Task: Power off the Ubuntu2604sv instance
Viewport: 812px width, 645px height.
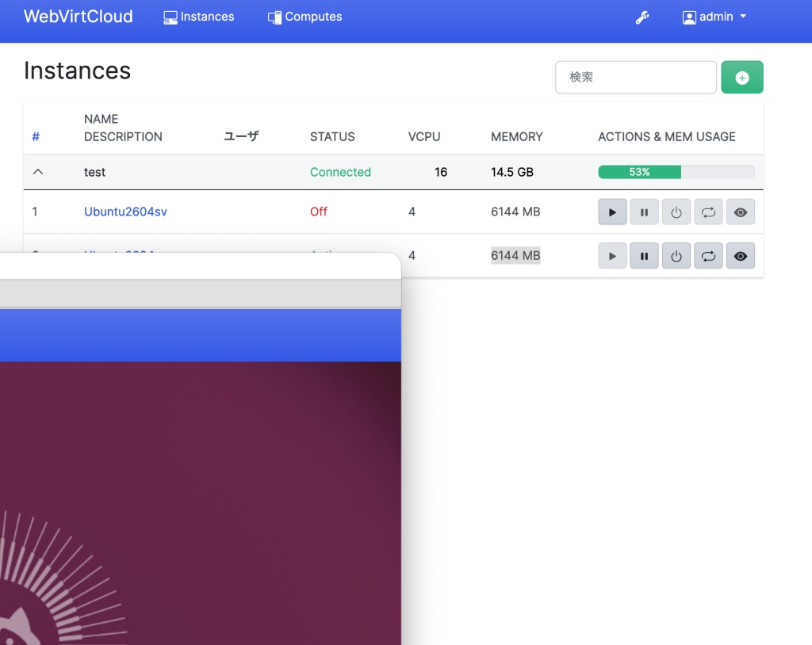Action: click(x=676, y=212)
